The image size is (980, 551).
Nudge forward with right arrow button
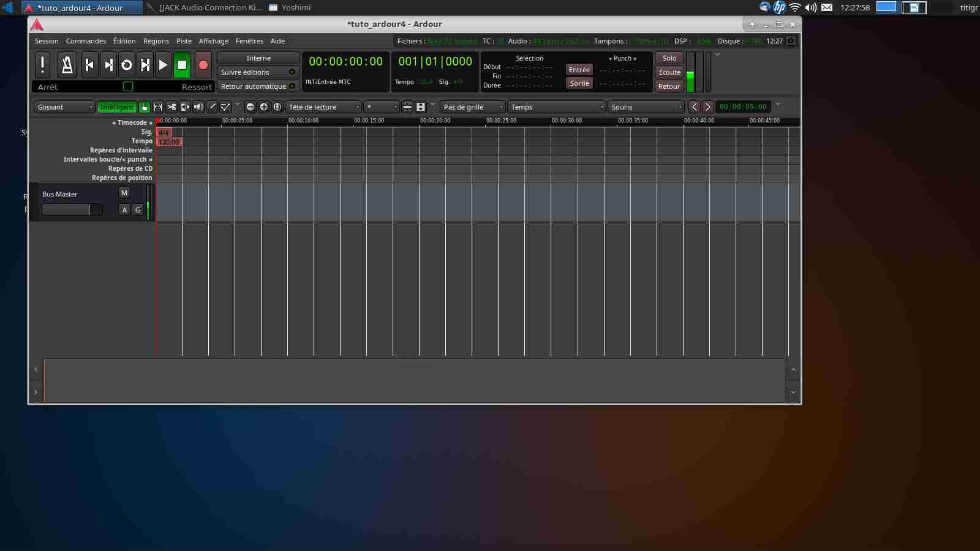[707, 107]
